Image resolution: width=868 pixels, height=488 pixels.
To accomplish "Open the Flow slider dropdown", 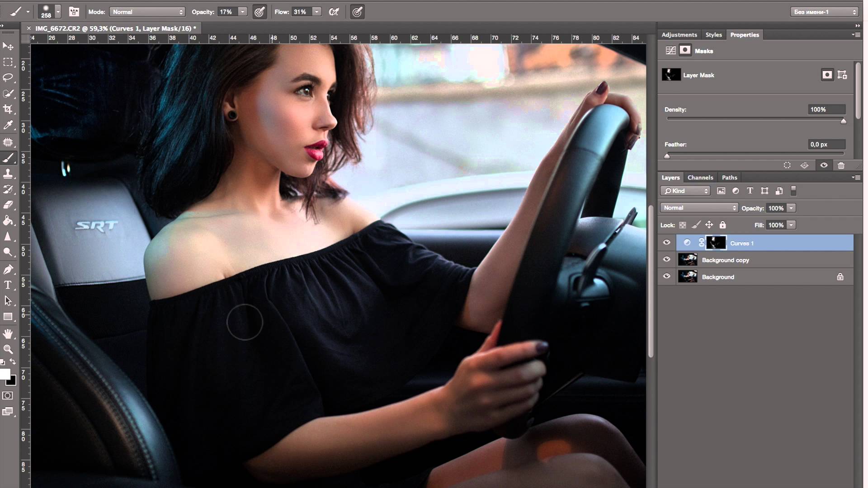I will 317,12.
